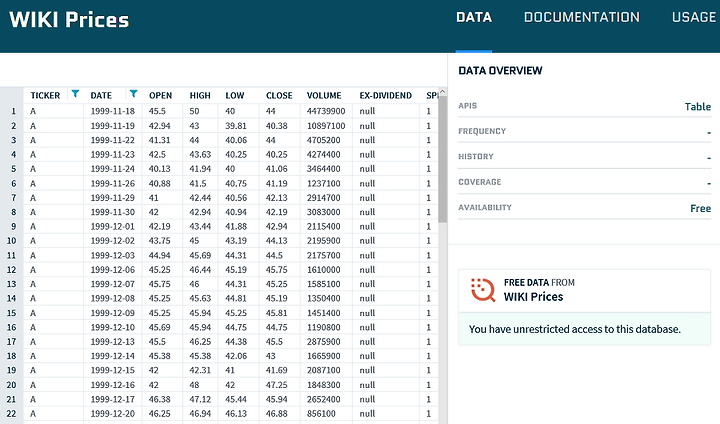The width and height of the screenshot is (720, 424).
Task: Click the volume cell 4274400
Action: pyautogui.click(x=324, y=155)
